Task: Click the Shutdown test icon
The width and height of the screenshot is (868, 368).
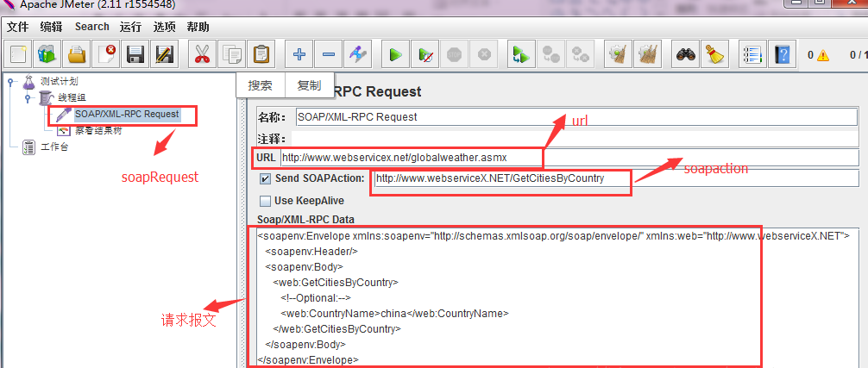Action: point(484,54)
